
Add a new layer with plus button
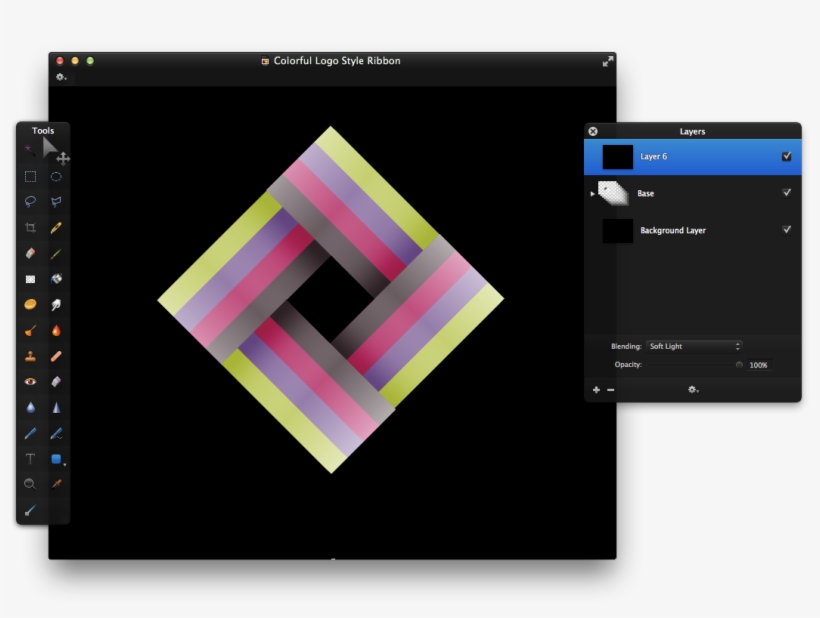click(x=595, y=388)
